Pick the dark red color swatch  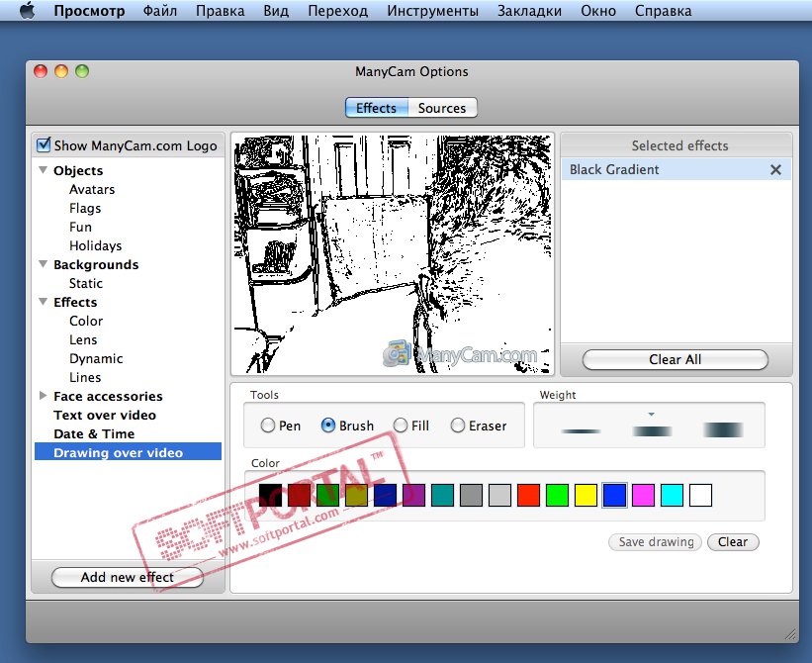tap(299, 495)
